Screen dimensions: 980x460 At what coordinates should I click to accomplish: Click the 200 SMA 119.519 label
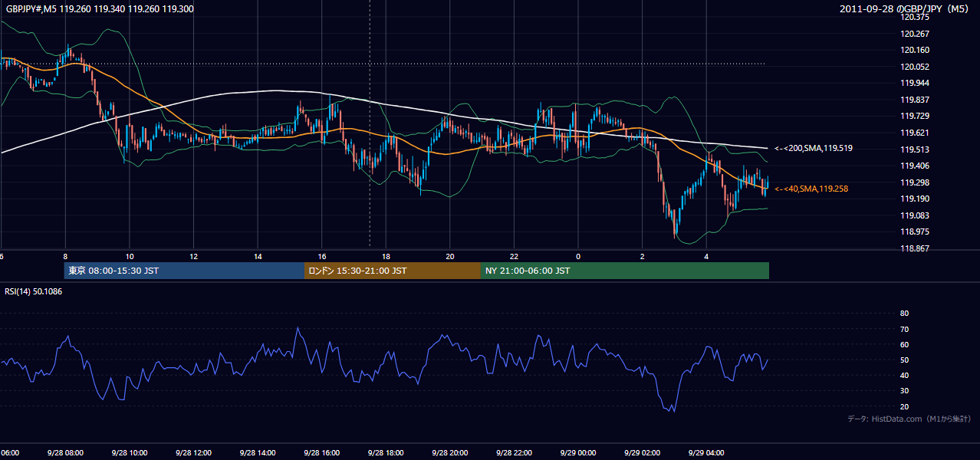coord(813,148)
